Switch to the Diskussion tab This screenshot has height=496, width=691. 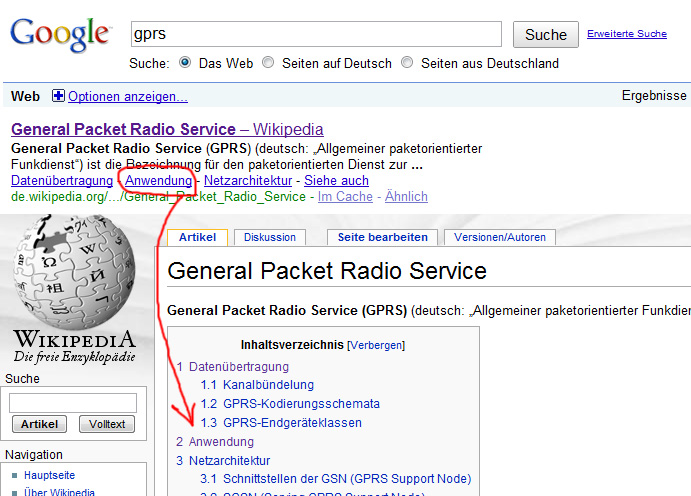tap(270, 237)
